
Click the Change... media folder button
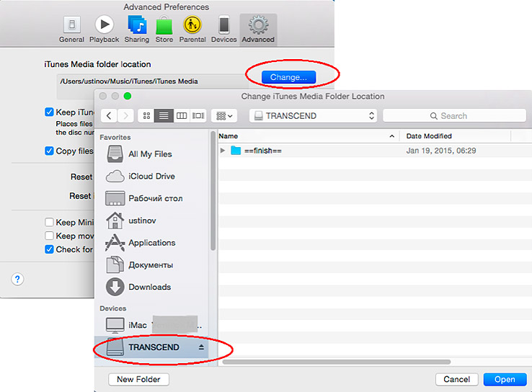[x=289, y=77]
